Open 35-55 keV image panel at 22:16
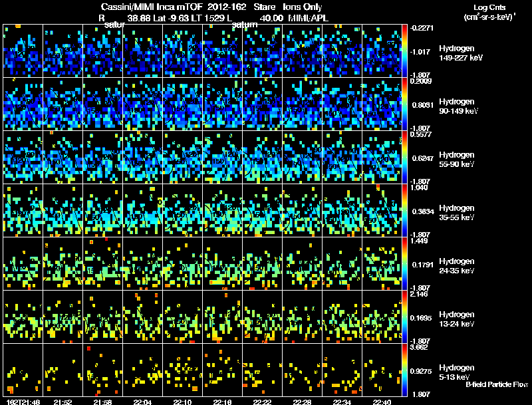 (223, 210)
